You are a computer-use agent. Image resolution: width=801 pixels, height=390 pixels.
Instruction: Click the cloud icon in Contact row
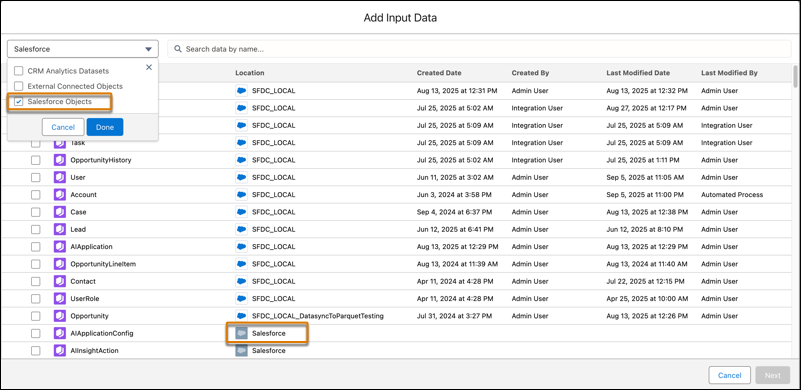tap(241, 281)
